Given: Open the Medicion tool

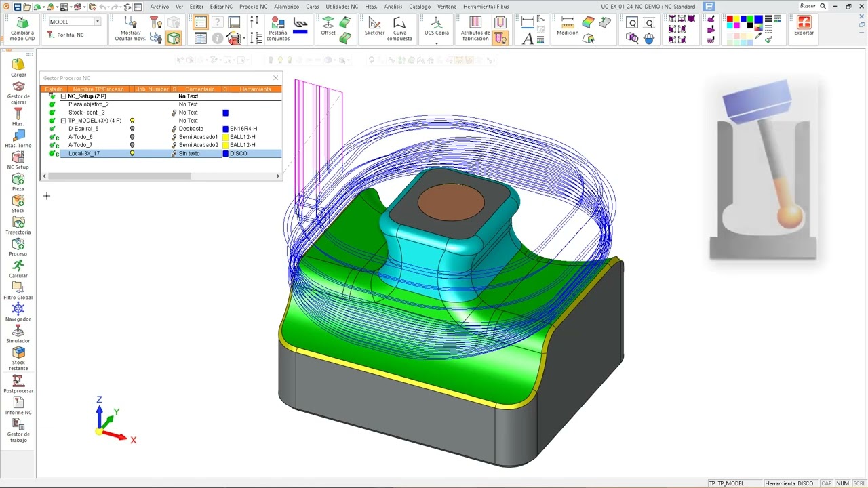Looking at the screenshot, I should tap(568, 26).
